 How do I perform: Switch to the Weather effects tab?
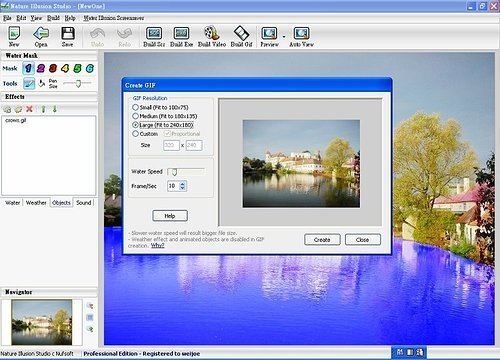click(x=36, y=202)
